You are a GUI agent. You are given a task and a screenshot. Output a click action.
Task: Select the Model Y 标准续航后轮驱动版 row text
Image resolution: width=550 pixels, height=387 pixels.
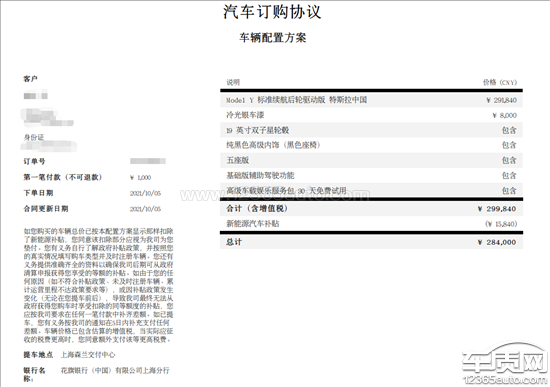[x=296, y=100]
